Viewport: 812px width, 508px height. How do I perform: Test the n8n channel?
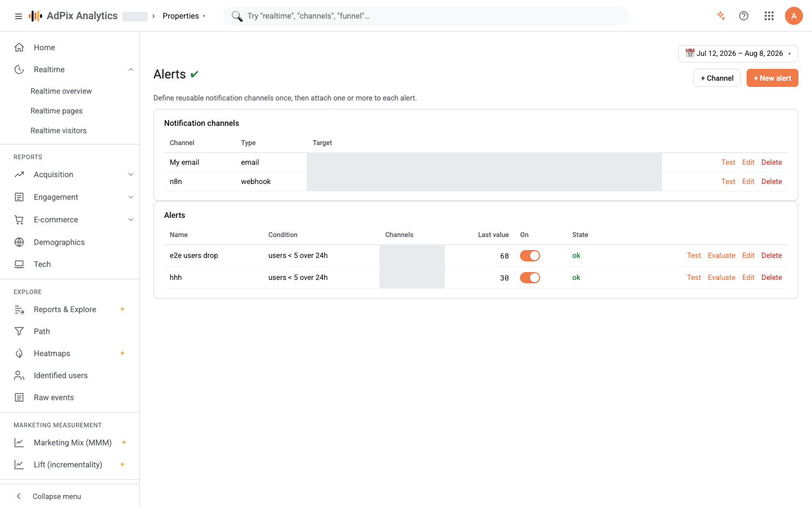(x=728, y=182)
